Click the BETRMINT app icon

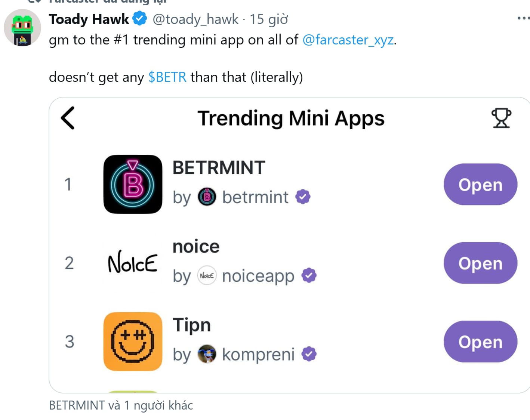[133, 184]
